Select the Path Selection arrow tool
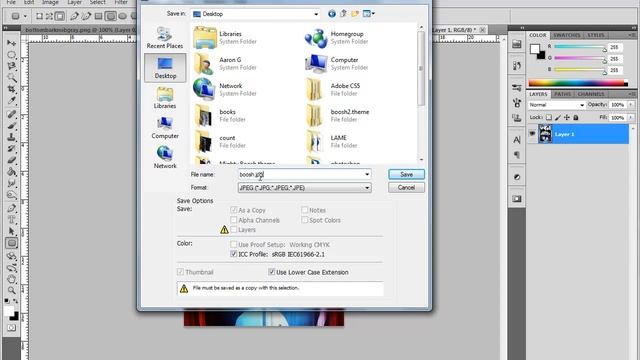Image resolution: width=640 pixels, height=360 pixels. (x=11, y=231)
